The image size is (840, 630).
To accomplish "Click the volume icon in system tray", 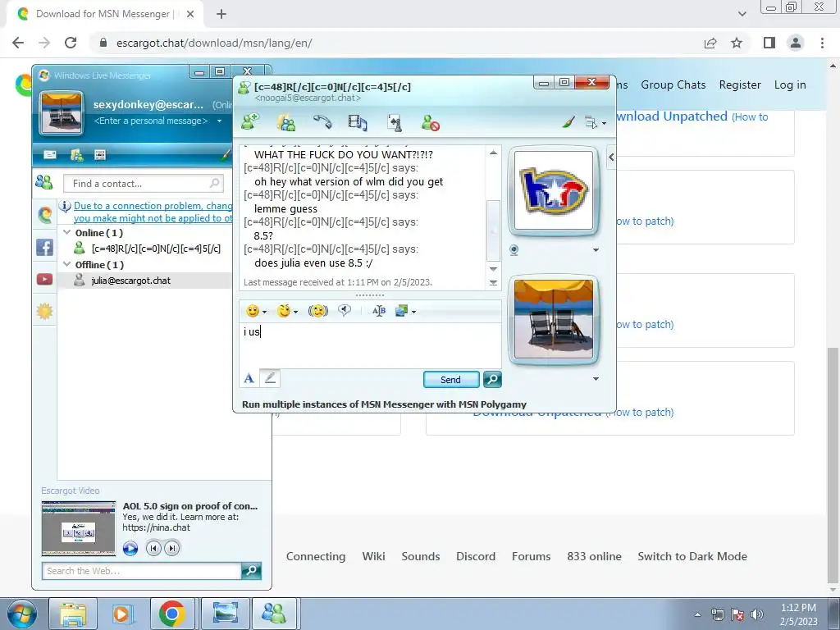I will click(757, 614).
